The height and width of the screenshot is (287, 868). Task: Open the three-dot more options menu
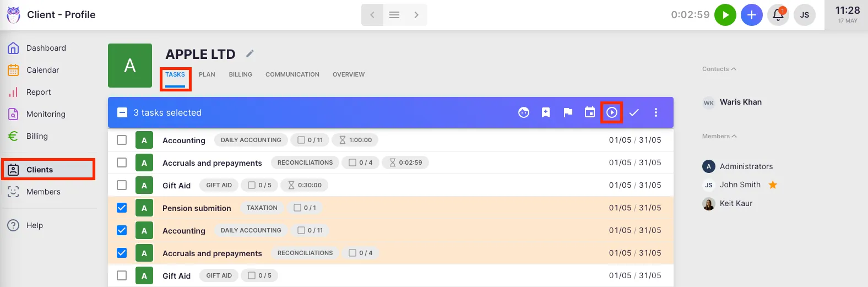655,112
